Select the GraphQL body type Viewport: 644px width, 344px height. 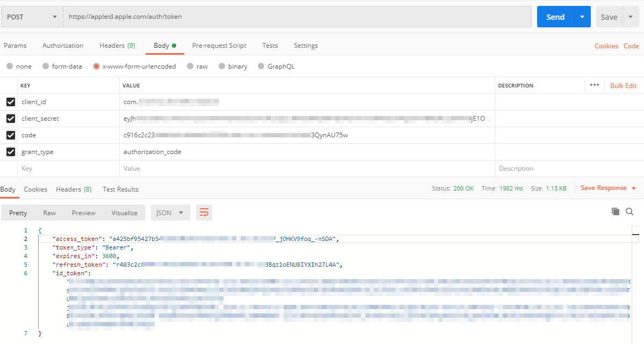pyautogui.click(x=276, y=66)
